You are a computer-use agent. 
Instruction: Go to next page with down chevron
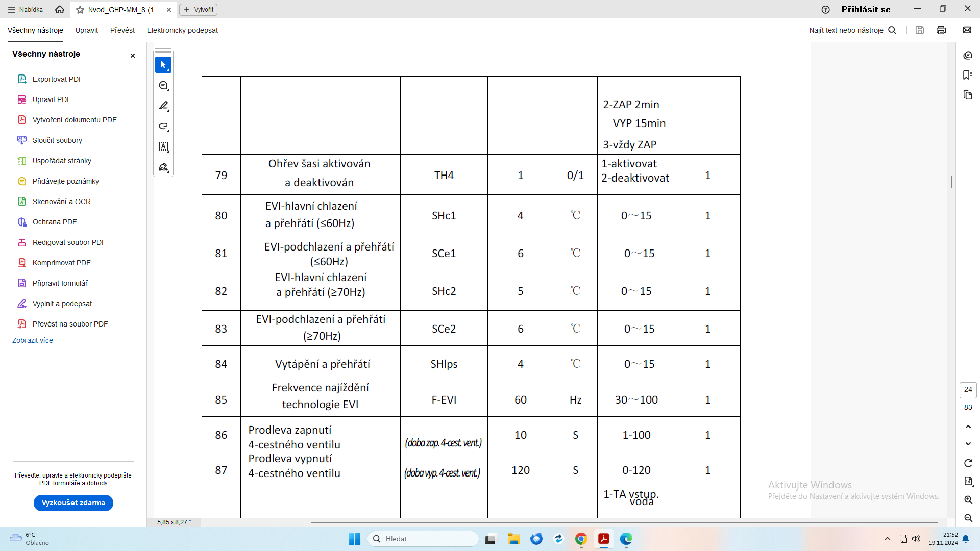coord(968,444)
